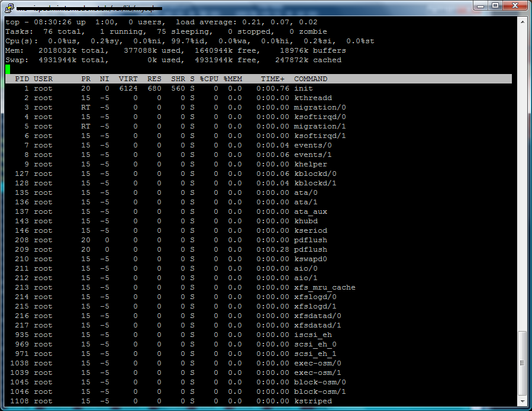532x411 pixels.
Task: Click the events/1 process name
Action: (x=313, y=155)
